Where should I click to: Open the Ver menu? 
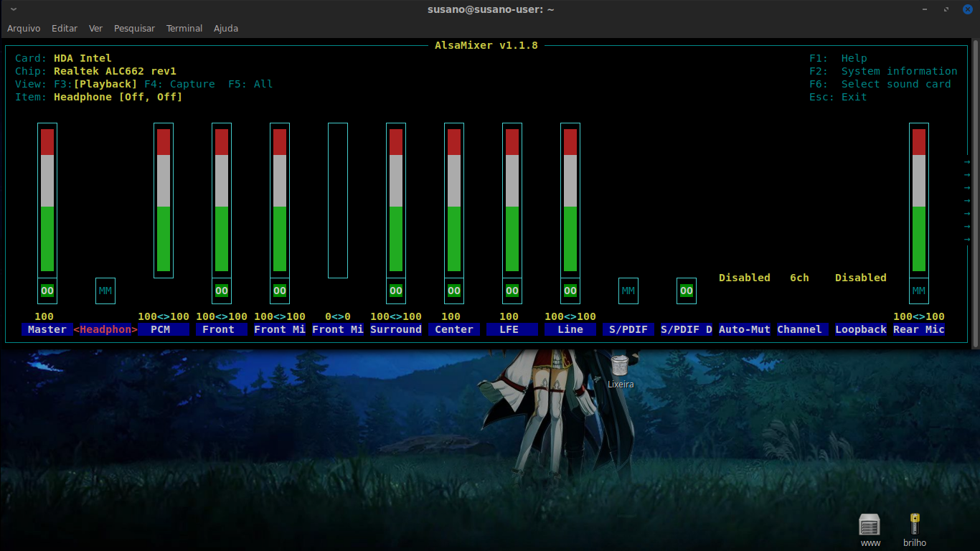tap(96, 29)
